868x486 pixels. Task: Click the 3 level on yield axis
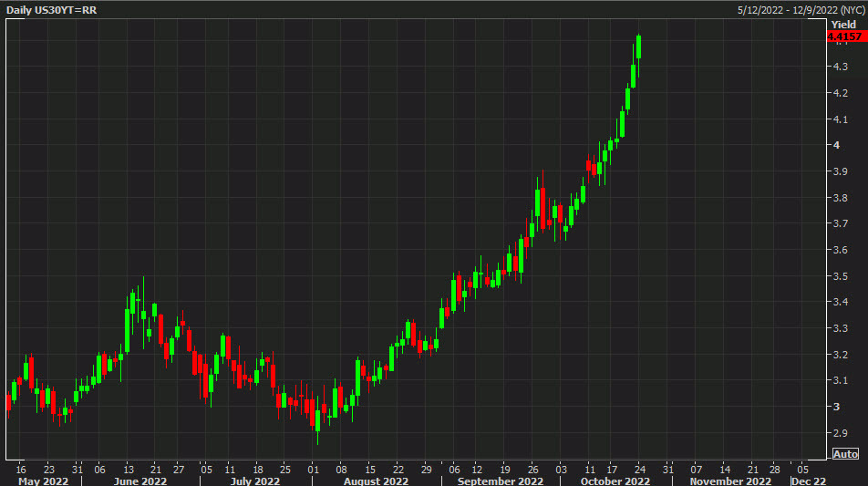pos(836,407)
